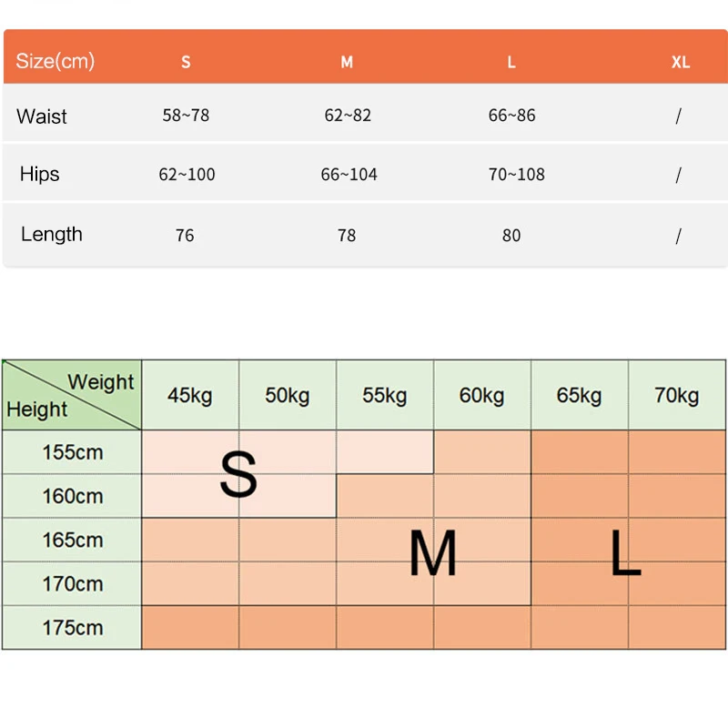
Task: Select the 175cm height row header
Action: pos(73,628)
